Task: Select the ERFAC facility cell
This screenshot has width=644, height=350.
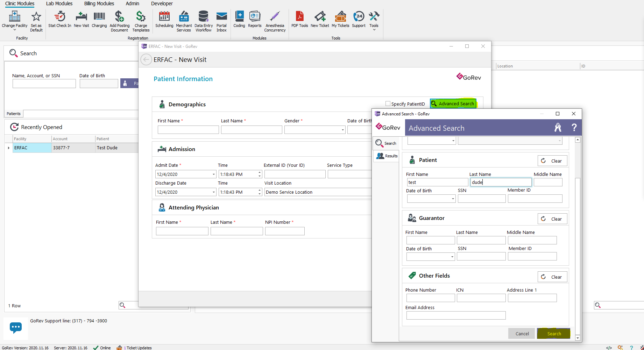Action: pyautogui.click(x=32, y=148)
